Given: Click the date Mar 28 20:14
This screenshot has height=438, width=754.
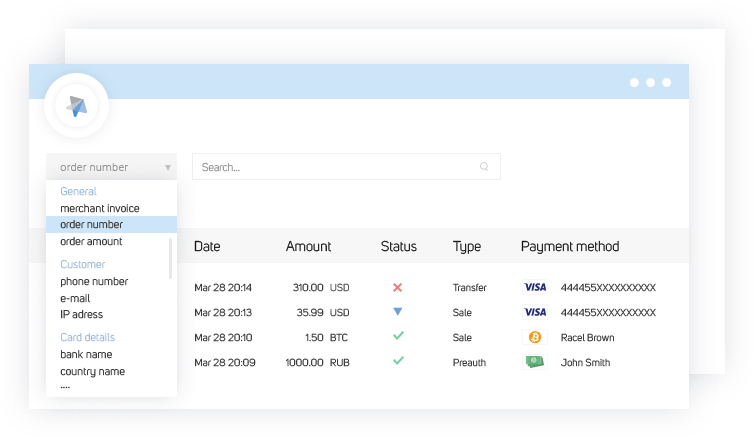Looking at the screenshot, I should tap(223, 288).
